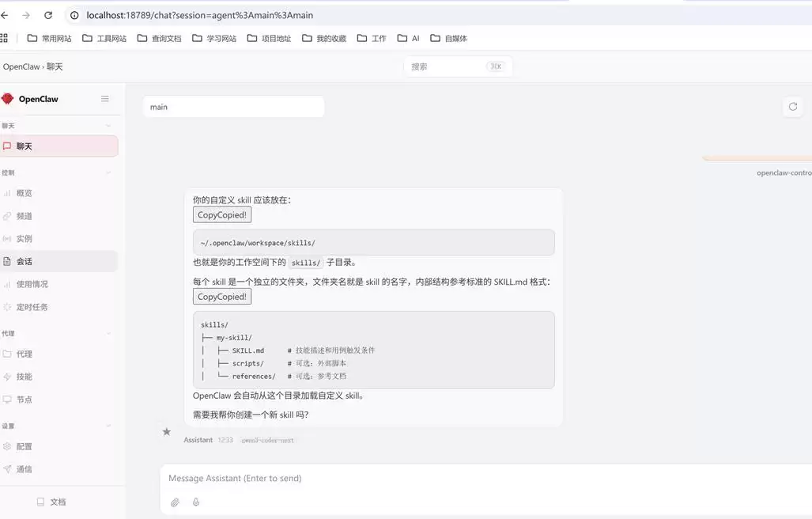Click the star icon beside the Assistant message
812x519 pixels.
point(166,432)
